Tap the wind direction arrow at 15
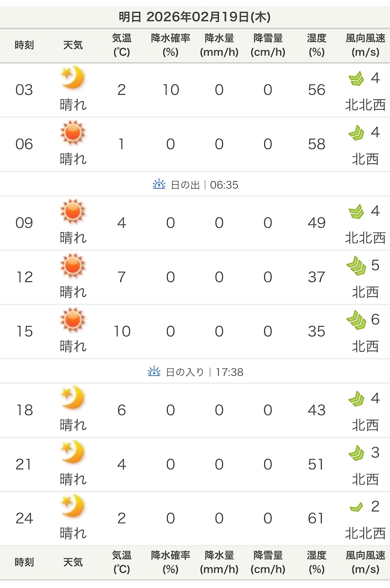Image resolution: width=390 pixels, height=588 pixels. [x=356, y=320]
